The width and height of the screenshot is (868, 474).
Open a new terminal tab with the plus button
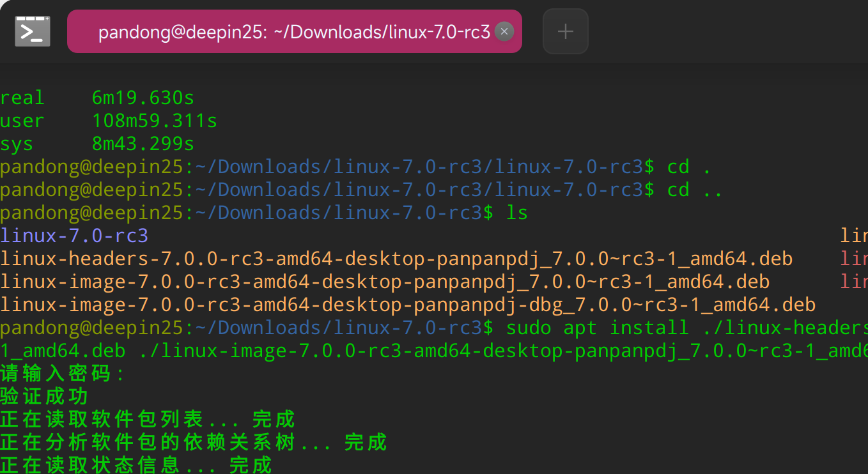point(566,31)
